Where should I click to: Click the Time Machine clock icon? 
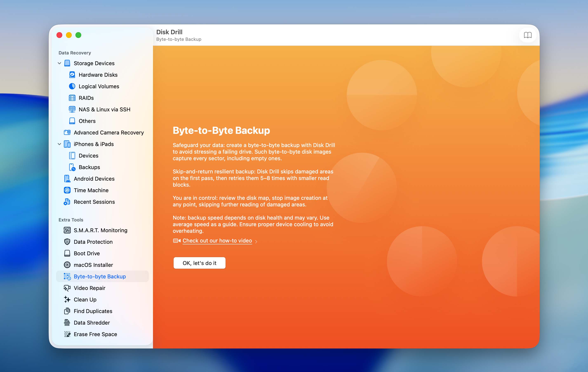[67, 190]
